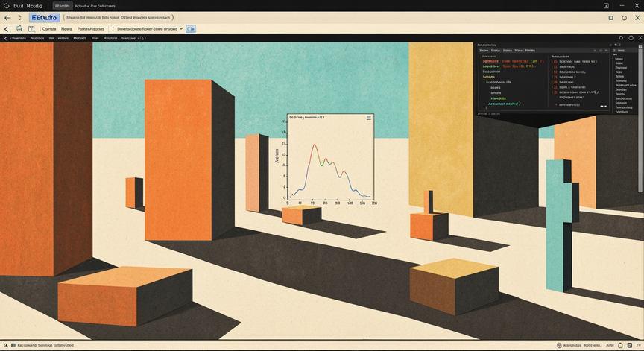Image resolution: width=644 pixels, height=351 pixels.
Task: Click the last red line number in the right column
Action: tap(554, 92)
